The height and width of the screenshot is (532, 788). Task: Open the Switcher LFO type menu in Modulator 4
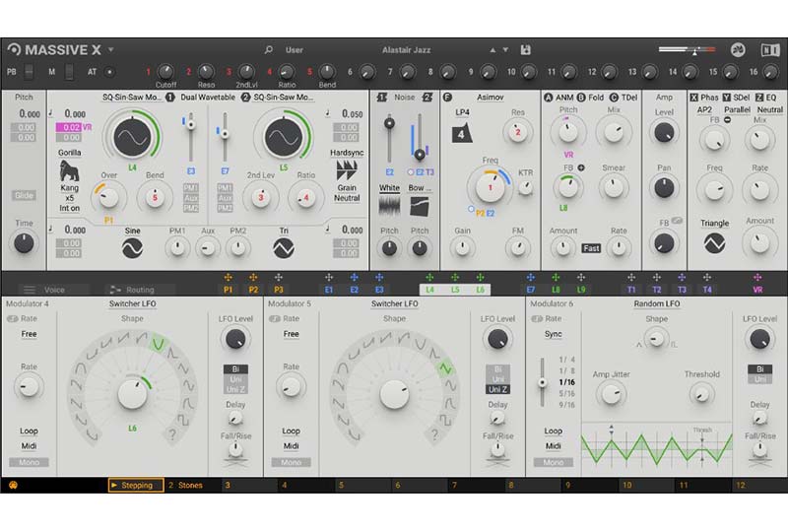pyautogui.click(x=133, y=303)
